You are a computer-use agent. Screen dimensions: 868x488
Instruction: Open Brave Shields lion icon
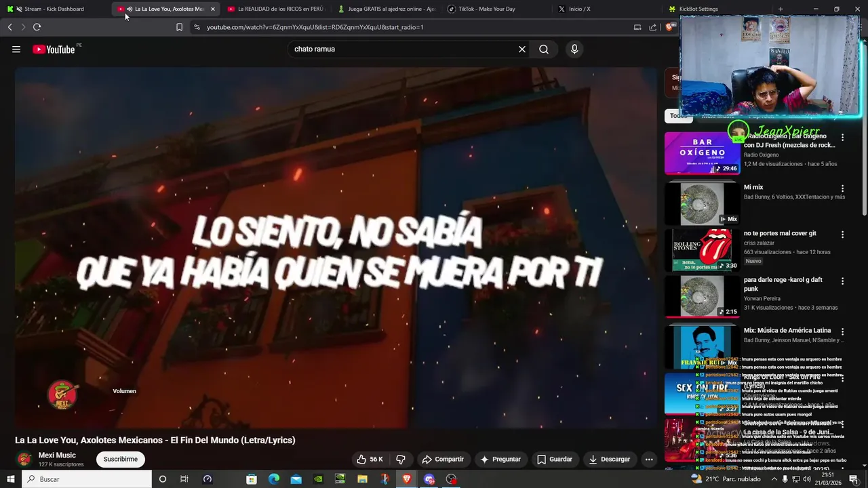[669, 27]
